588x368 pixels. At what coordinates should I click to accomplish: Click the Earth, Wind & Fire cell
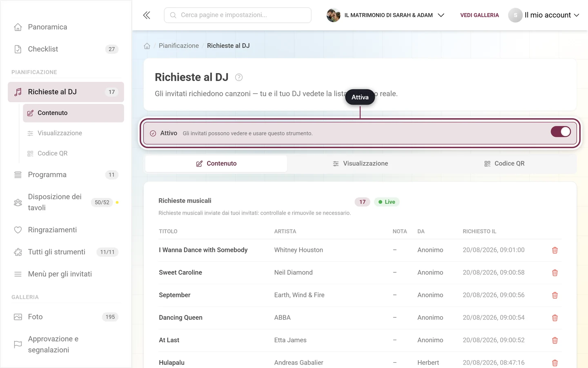tap(299, 295)
